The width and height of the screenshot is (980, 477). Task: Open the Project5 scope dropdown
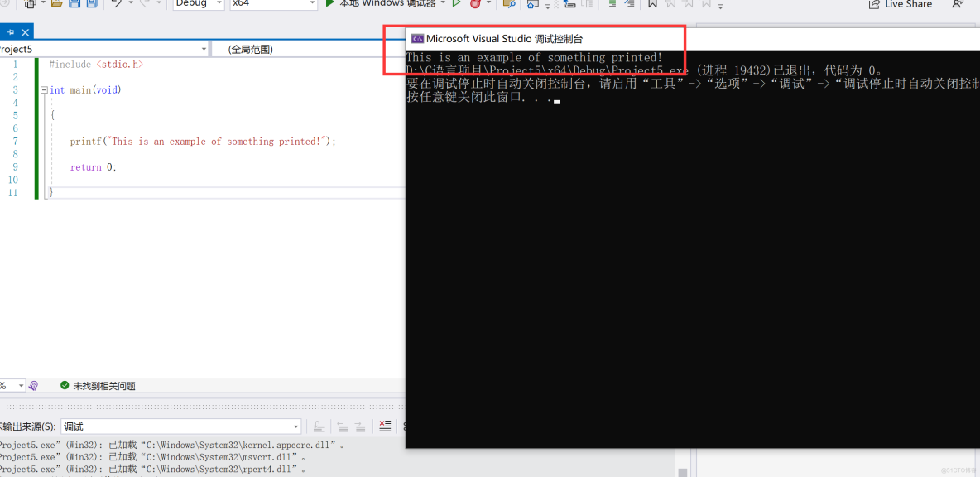(103, 49)
